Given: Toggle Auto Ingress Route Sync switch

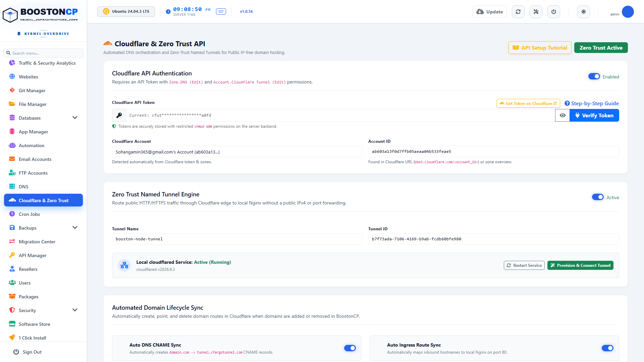Looking at the screenshot, I should click(x=607, y=348).
